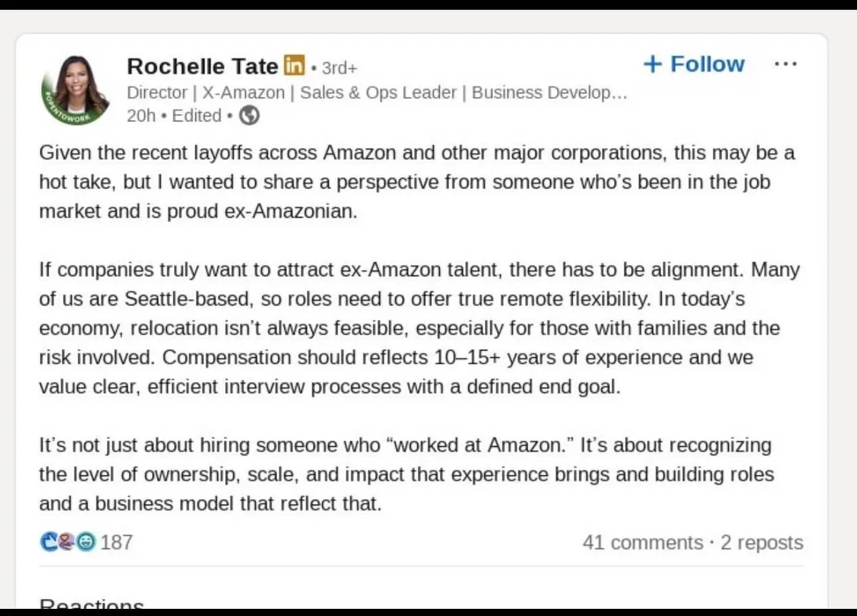Image resolution: width=857 pixels, height=616 pixels.
Task: Click the globe public visibility icon
Action: [249, 115]
